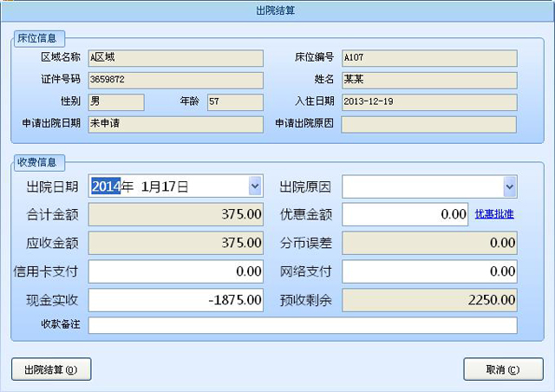Expand the 出院原因 dropdown list
Screen dimensions: 555x392
[x=509, y=186]
